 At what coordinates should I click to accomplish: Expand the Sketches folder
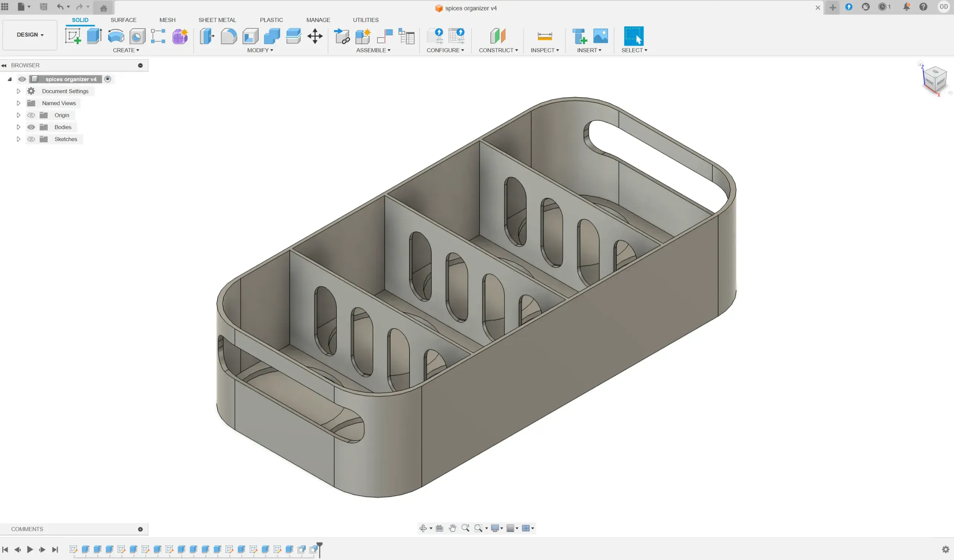(18, 139)
